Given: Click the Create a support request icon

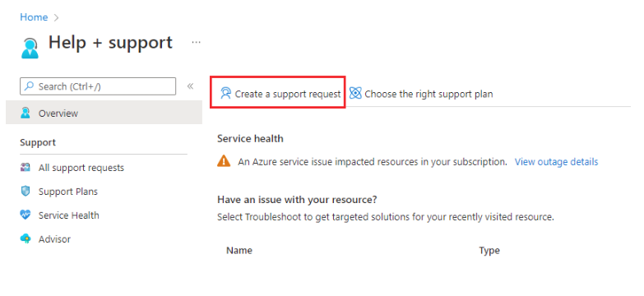Looking at the screenshot, I should [225, 94].
